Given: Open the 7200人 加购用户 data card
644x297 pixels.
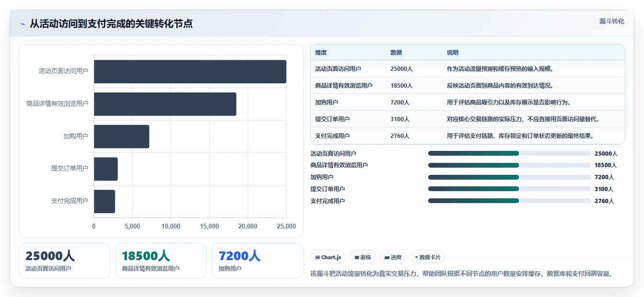Looking at the screenshot, I should 258,261.
